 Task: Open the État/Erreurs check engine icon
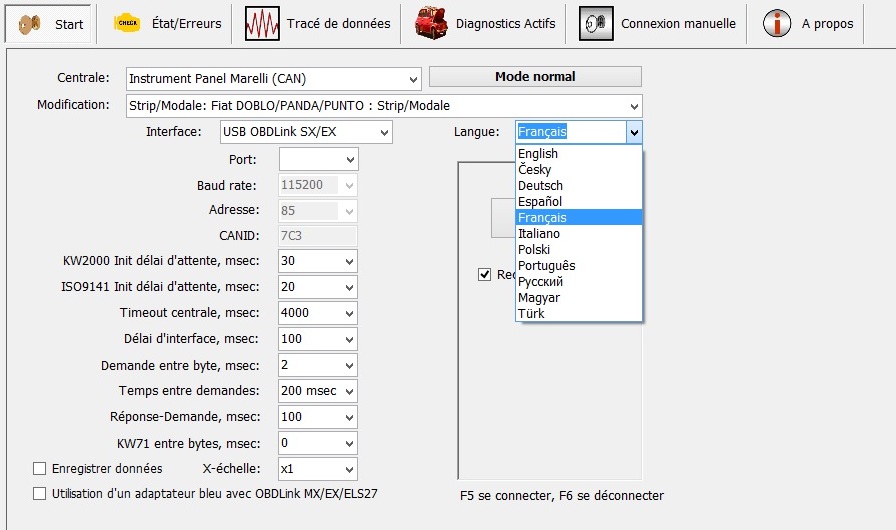pyautogui.click(x=126, y=23)
